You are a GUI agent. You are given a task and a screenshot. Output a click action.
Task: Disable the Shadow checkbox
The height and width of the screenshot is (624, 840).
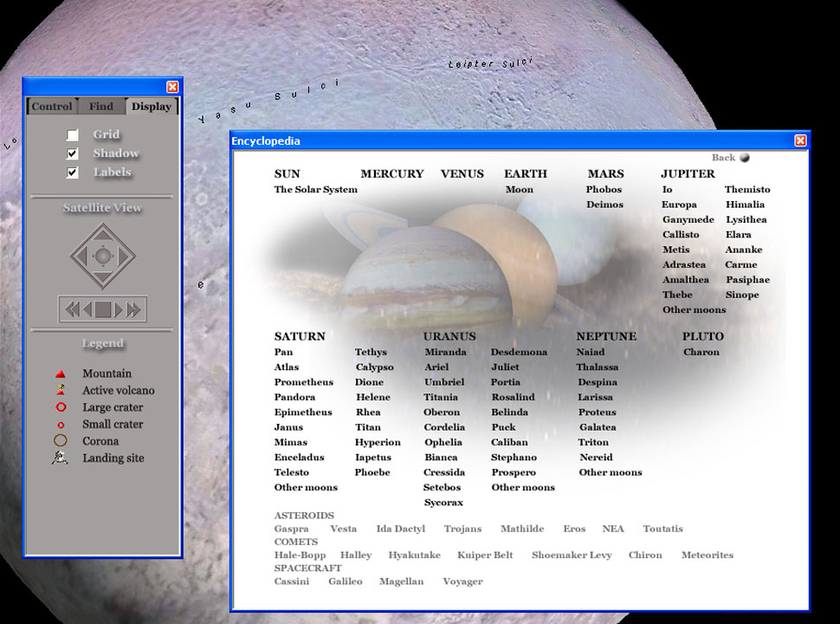point(73,154)
